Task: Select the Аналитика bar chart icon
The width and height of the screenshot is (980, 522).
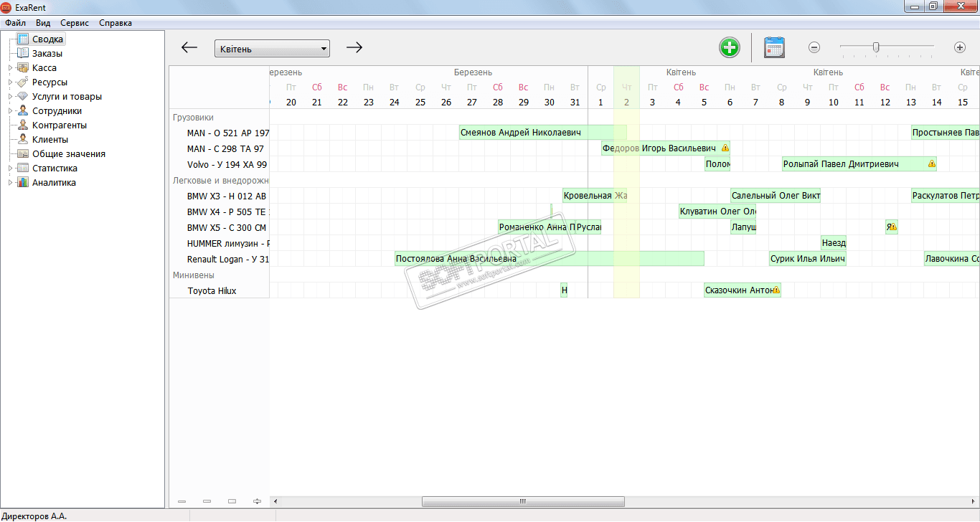Action: point(22,183)
